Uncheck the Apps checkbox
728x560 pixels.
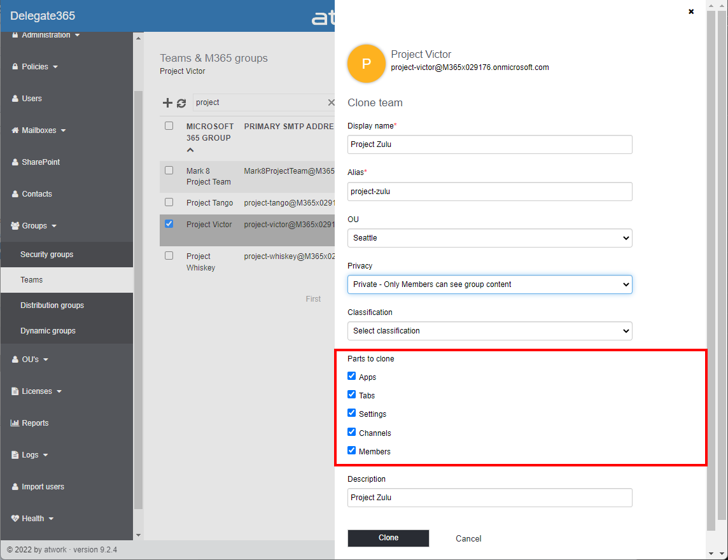pos(352,376)
